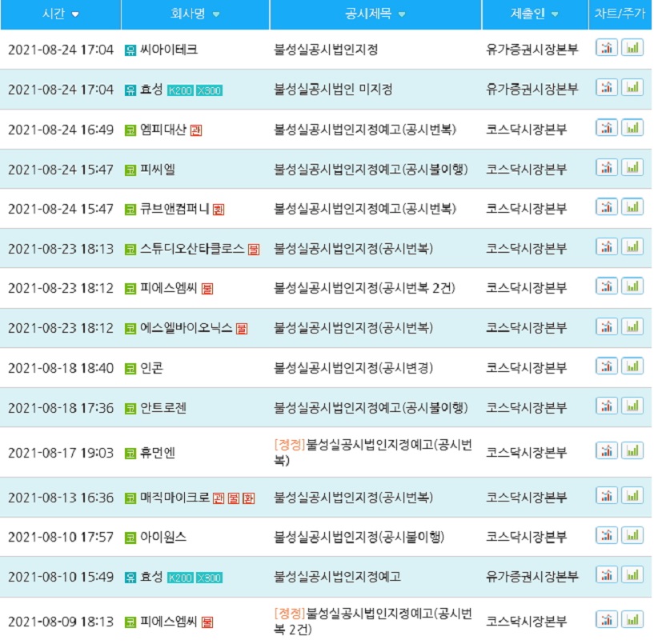The width and height of the screenshot is (654, 644).
Task: Expand the 회사명 column header dropdown
Action: coord(216,14)
